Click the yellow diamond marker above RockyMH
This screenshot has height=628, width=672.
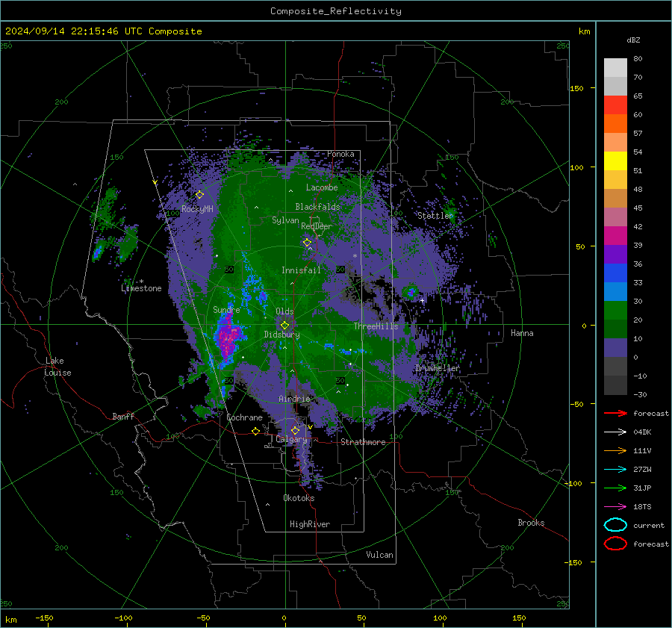tap(199, 195)
